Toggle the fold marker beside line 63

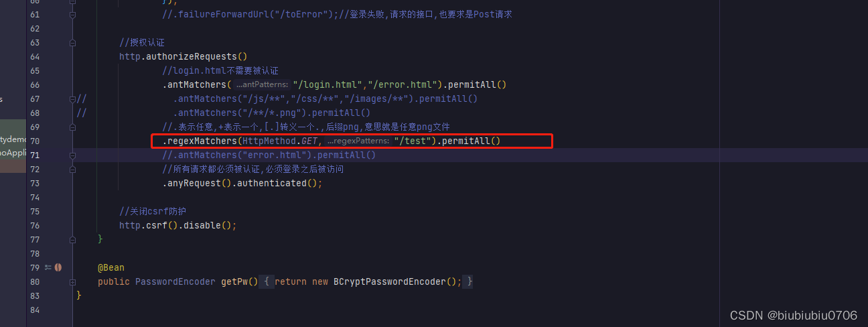pos(73,42)
